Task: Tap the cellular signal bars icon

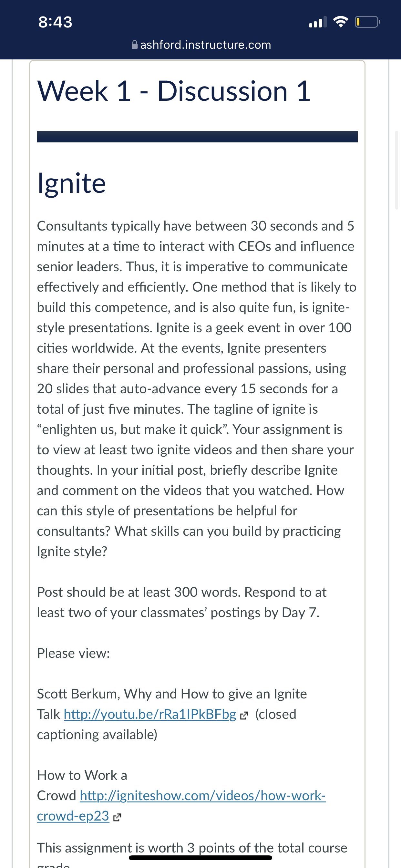Action: 317,22
